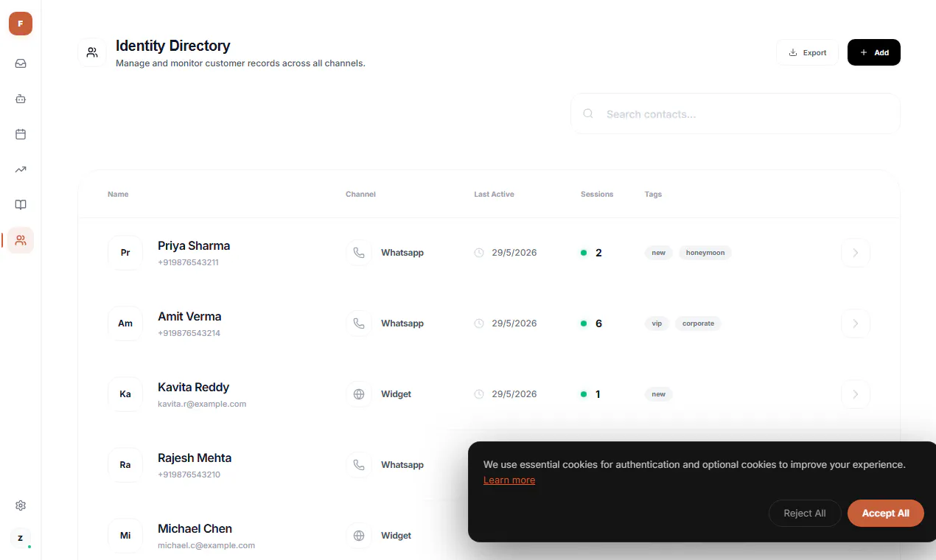
Task: Click Michael Chen's globe channel icon
Action: pos(359,536)
